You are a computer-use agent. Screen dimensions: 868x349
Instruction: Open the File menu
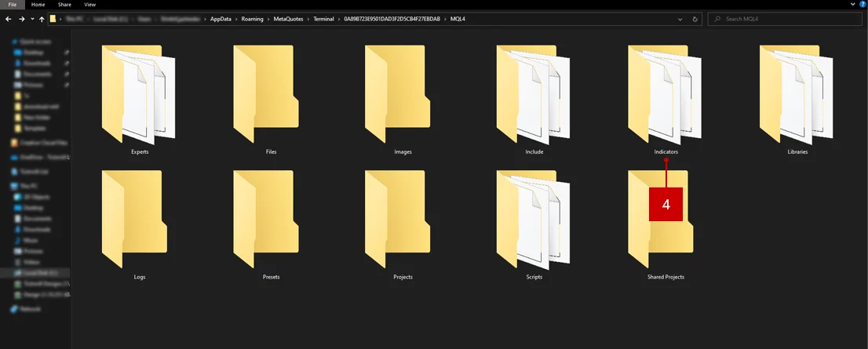(x=13, y=5)
